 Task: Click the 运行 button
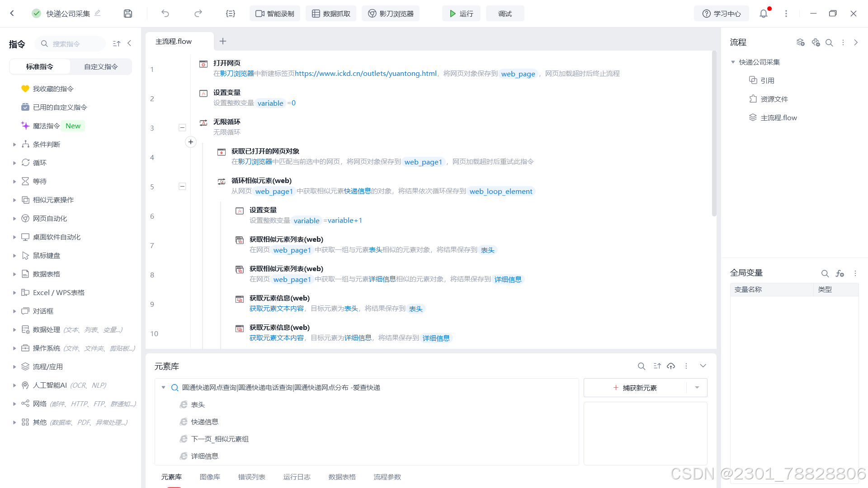[x=461, y=14]
